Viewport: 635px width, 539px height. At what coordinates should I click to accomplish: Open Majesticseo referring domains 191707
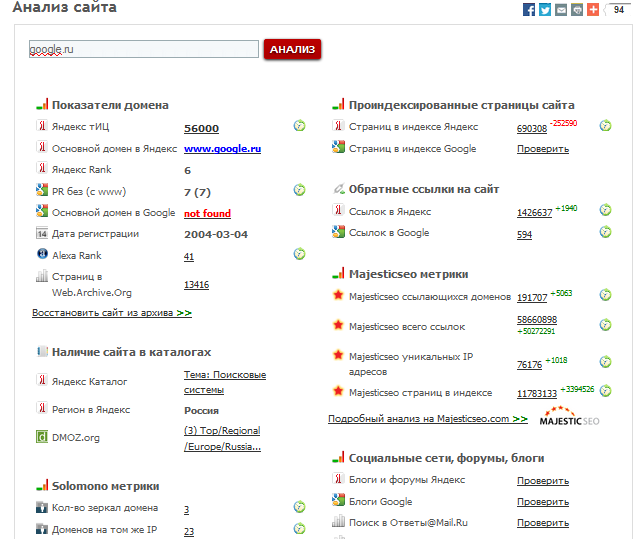(532, 298)
